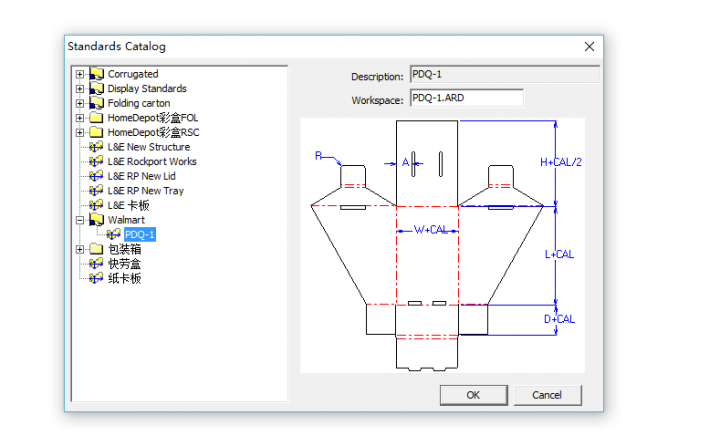Select the 纸卡板 tree entry
Viewport: 720px width, 436px height.
(125, 278)
